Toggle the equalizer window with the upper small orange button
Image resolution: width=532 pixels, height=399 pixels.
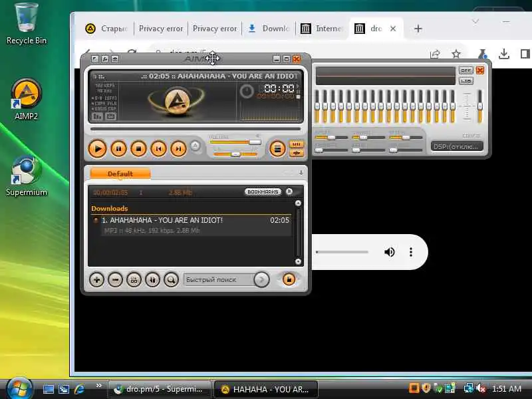click(297, 144)
